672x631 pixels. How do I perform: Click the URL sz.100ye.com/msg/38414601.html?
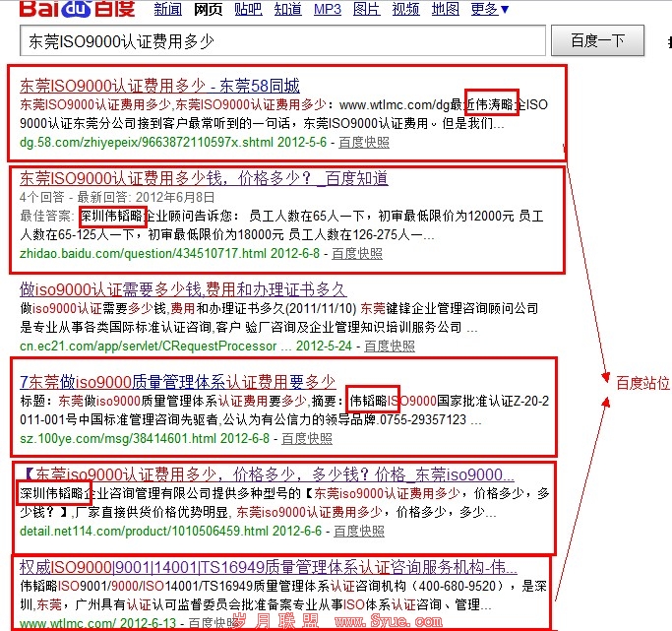(x=118, y=438)
